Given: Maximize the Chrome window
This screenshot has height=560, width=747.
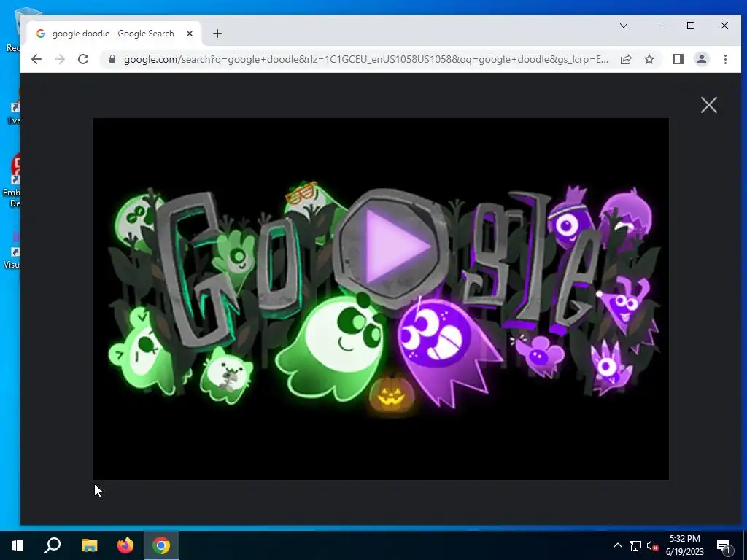Looking at the screenshot, I should click(691, 26).
